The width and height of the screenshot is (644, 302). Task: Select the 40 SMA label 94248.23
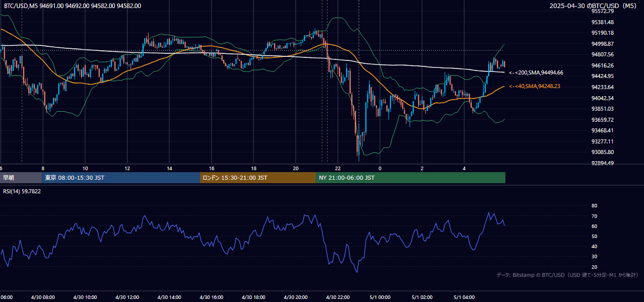click(x=535, y=86)
